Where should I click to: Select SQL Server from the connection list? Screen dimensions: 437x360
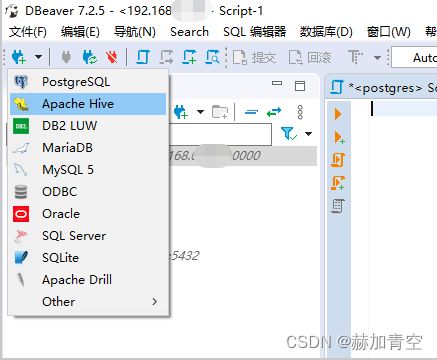(88, 236)
